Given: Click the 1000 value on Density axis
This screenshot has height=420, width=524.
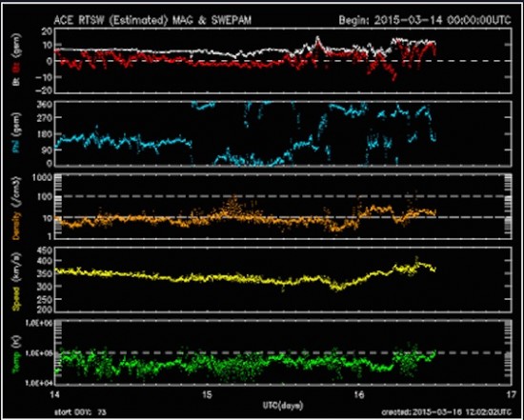Looking at the screenshot, I should (42, 177).
